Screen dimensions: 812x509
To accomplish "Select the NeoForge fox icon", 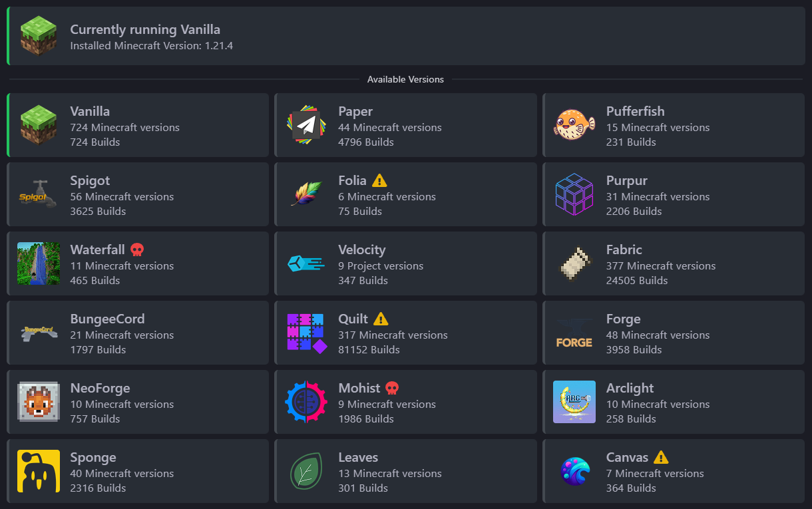I will tap(38, 401).
